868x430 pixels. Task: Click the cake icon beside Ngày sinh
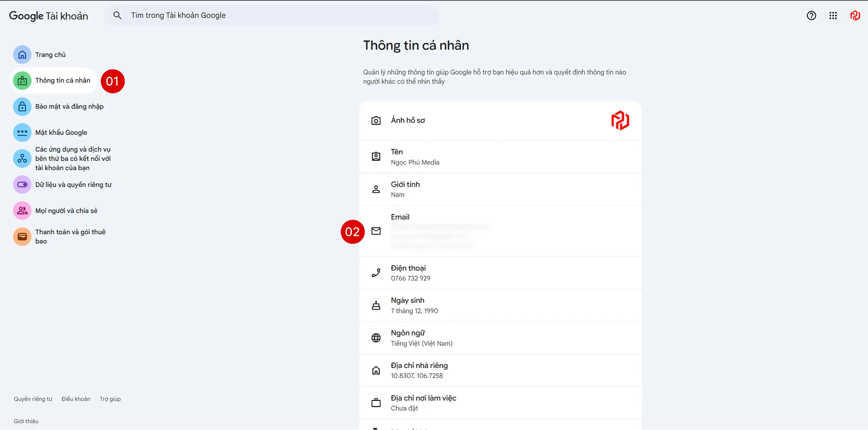click(376, 305)
